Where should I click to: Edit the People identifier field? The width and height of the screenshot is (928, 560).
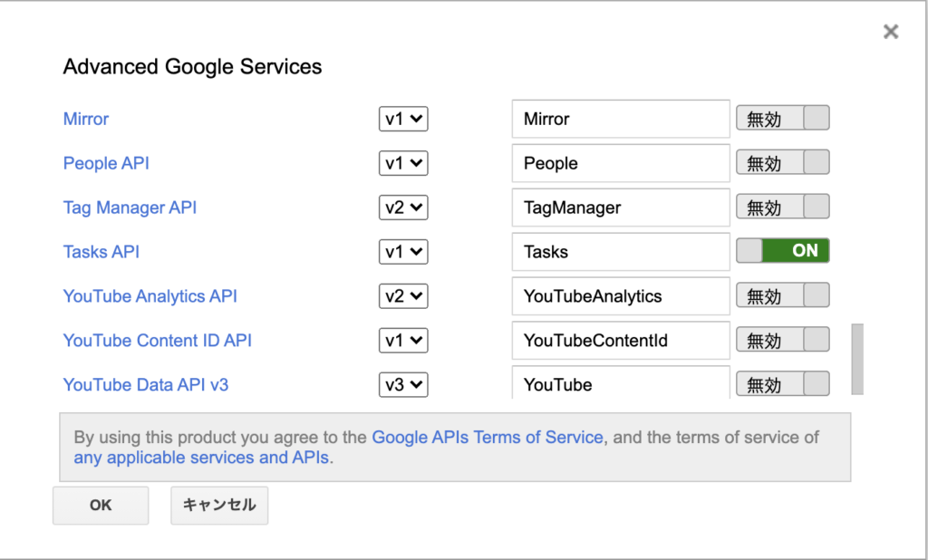pos(621,163)
